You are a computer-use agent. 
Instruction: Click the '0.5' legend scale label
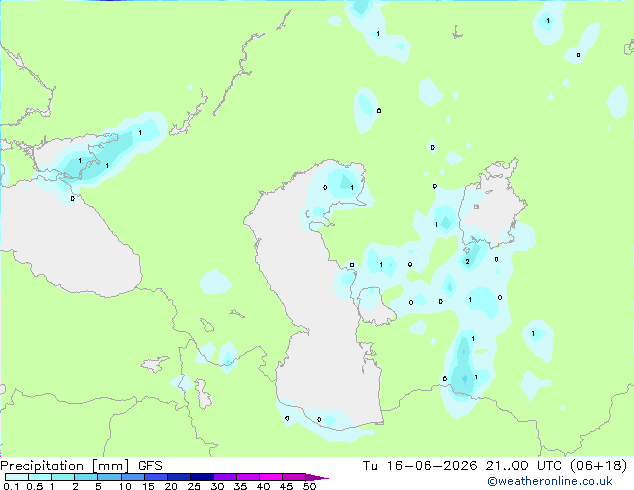[35, 486]
